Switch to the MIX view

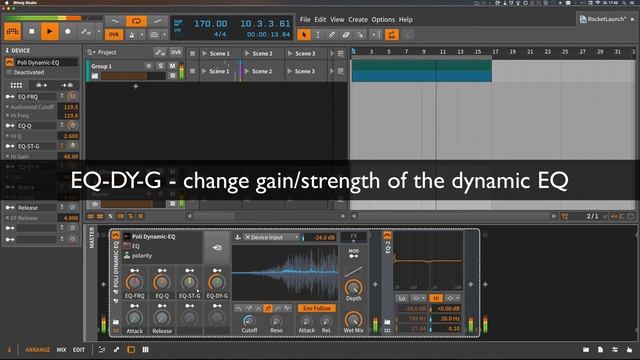tap(61, 350)
